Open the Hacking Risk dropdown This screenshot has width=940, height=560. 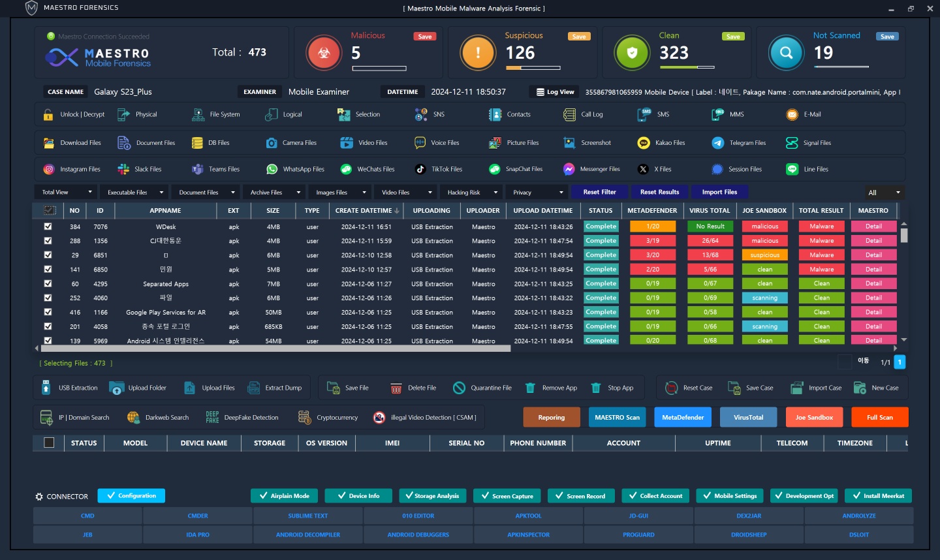click(470, 193)
